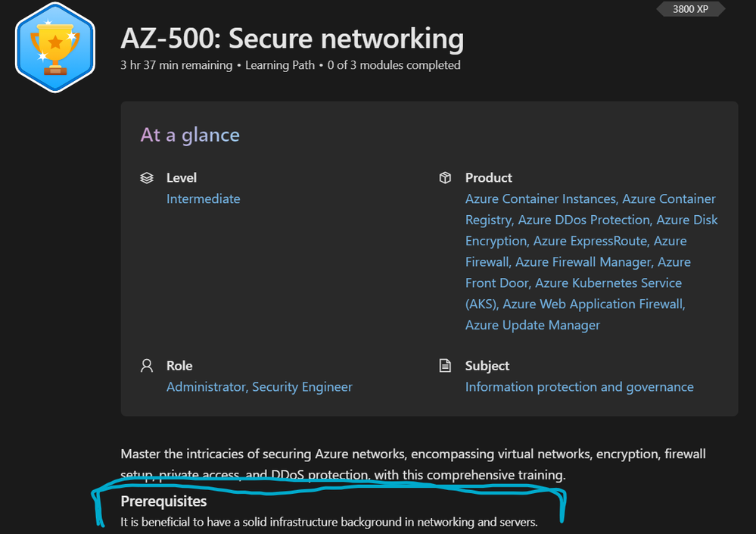The image size is (756, 534).
Task: Open the Intermediate level link
Action: [203, 199]
